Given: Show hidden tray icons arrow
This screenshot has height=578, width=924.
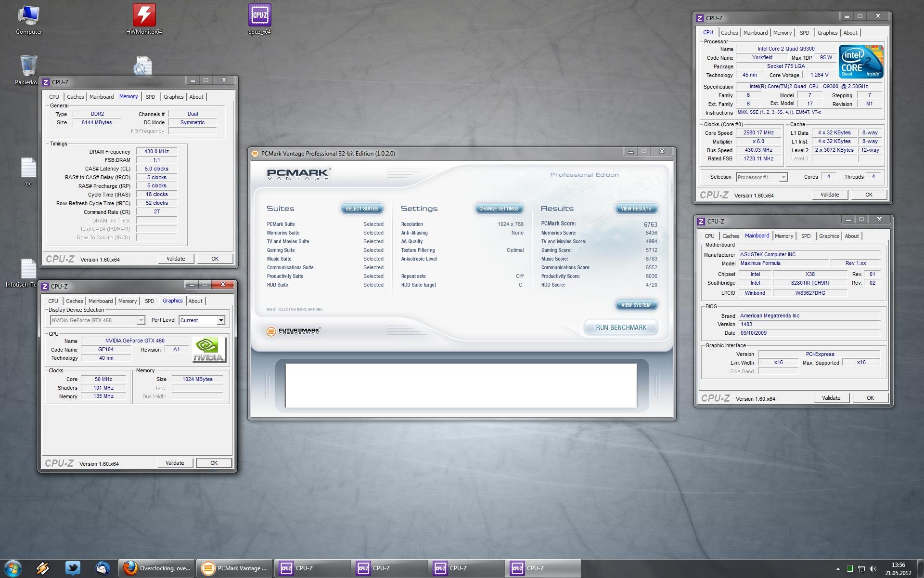Looking at the screenshot, I should [838, 569].
